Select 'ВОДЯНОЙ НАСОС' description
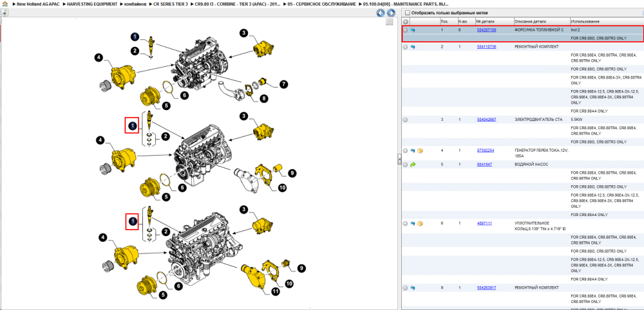The width and height of the screenshot is (644, 310). click(x=531, y=165)
